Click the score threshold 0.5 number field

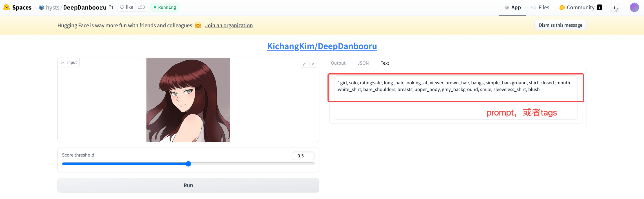coord(303,156)
